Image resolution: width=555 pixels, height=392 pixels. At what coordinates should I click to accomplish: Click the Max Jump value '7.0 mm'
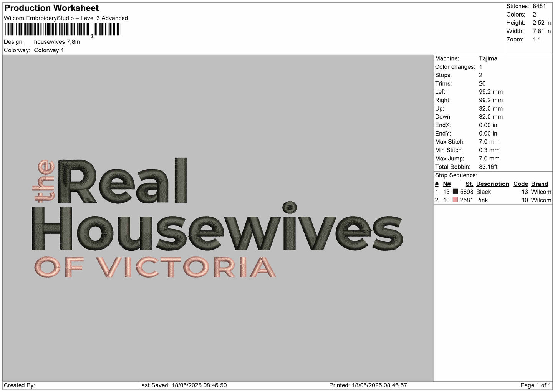(x=489, y=159)
